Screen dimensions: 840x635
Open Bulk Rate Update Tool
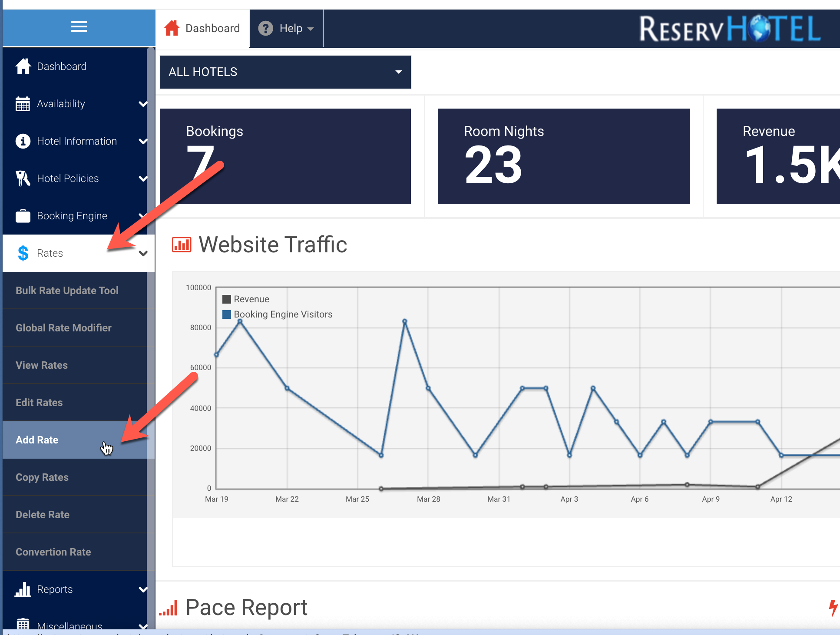point(67,291)
